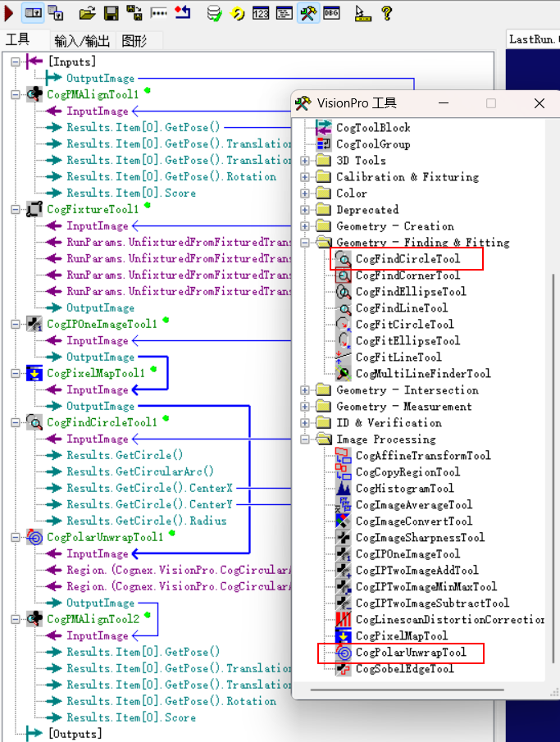The height and width of the screenshot is (742, 560).
Task: Click the password dots toolbar icon
Action: (x=158, y=13)
